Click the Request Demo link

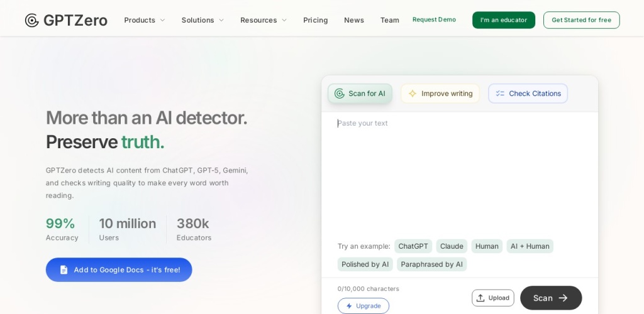[x=434, y=19]
